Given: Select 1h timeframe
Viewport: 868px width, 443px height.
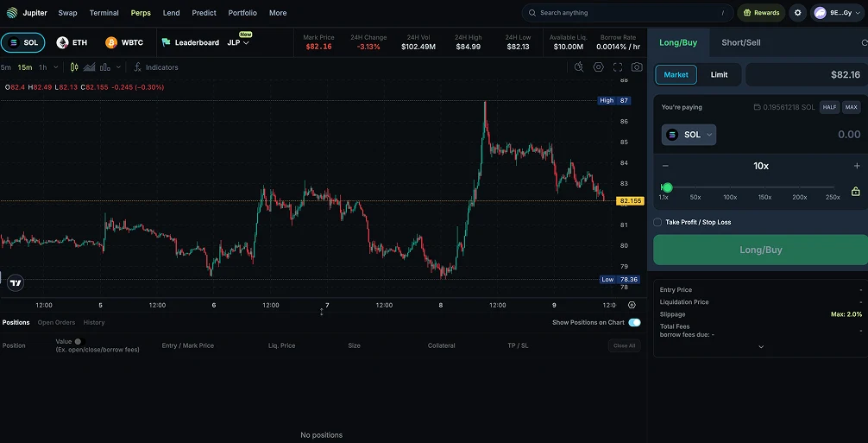Looking at the screenshot, I should pos(42,67).
